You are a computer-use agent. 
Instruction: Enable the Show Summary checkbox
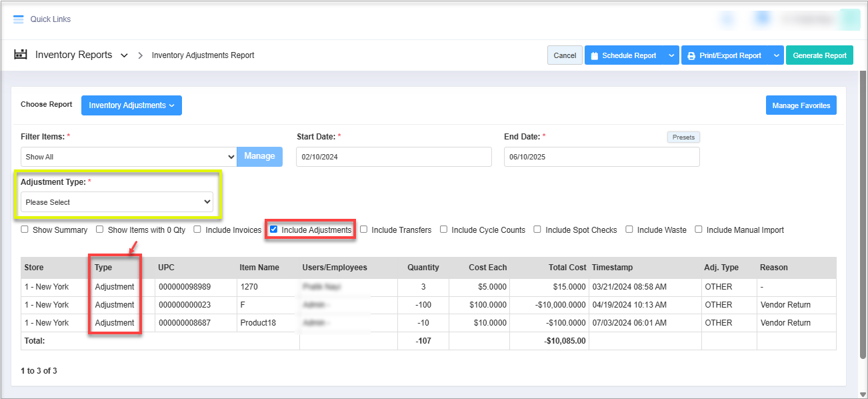click(x=25, y=230)
